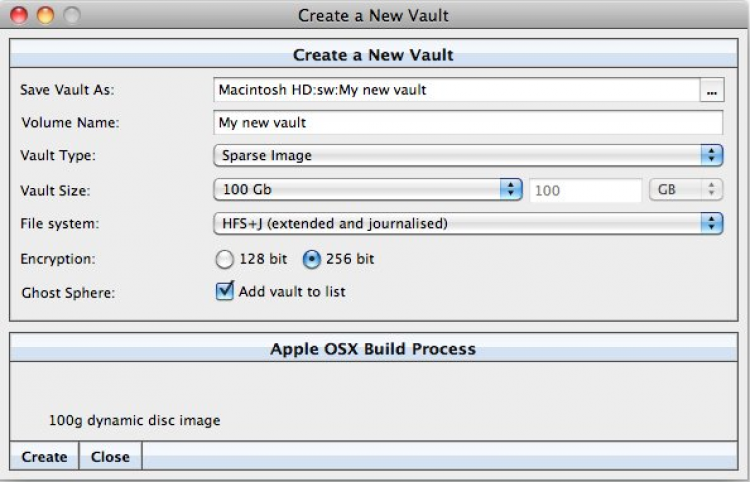Click the browse ellipsis button
Image resolution: width=750 pixels, height=482 pixels.
pos(712,90)
